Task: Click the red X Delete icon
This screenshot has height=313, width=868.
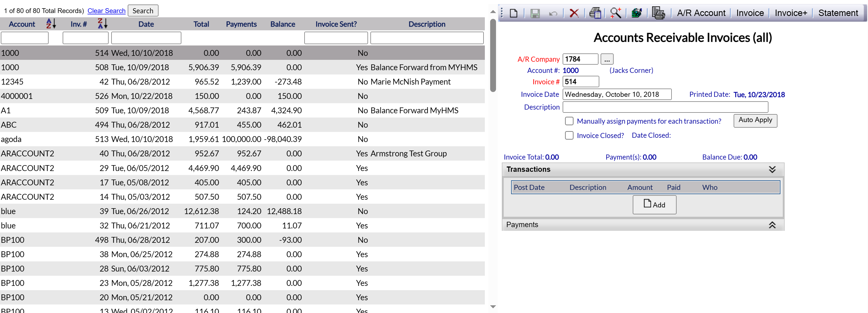Action: (574, 13)
